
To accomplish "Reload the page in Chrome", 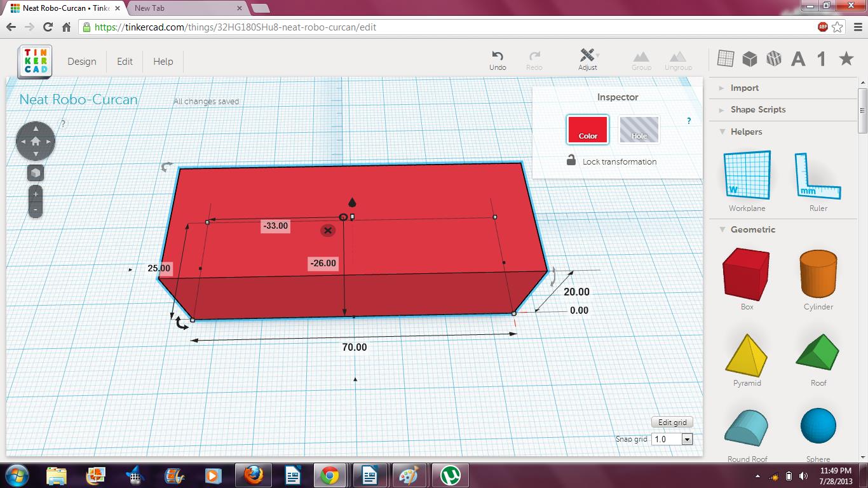I will coord(48,27).
